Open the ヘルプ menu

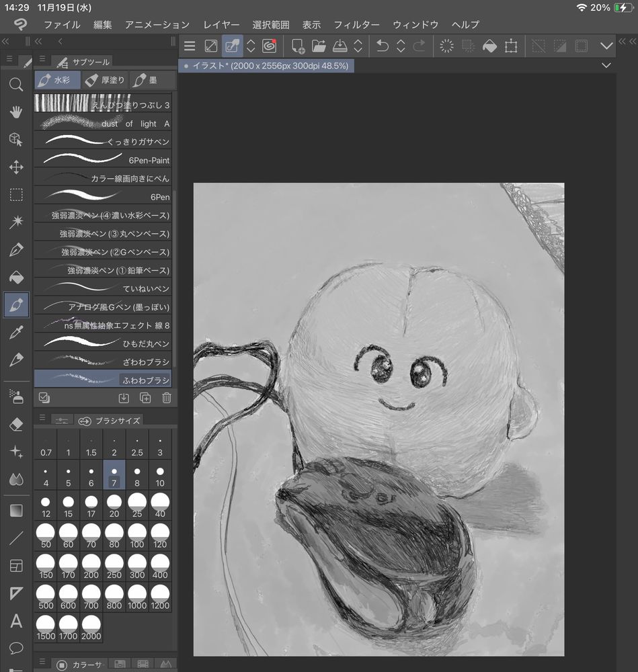pos(465,25)
